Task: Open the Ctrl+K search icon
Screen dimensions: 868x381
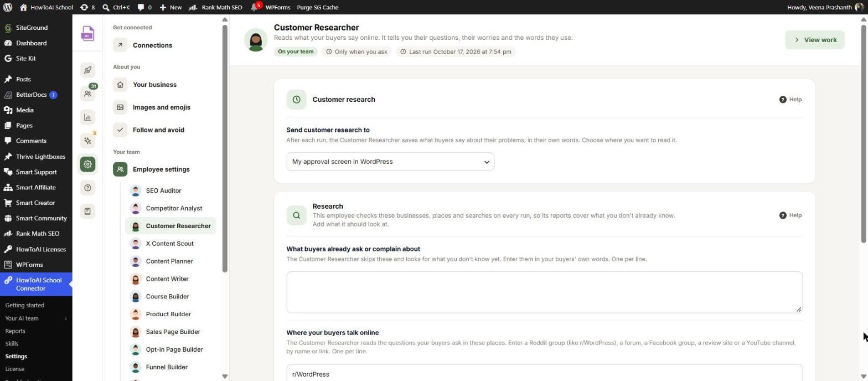Action: [106, 7]
